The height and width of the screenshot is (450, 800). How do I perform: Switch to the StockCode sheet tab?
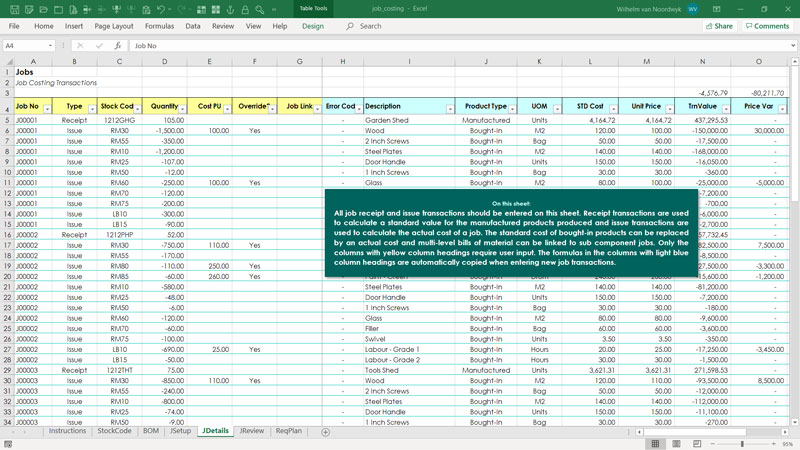tap(114, 431)
